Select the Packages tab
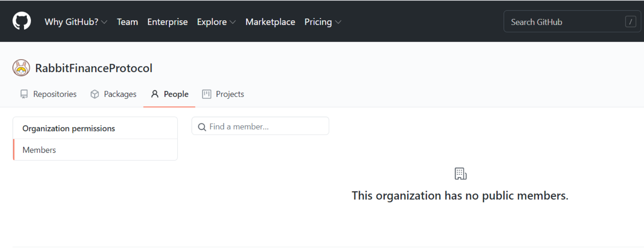 pyautogui.click(x=120, y=94)
